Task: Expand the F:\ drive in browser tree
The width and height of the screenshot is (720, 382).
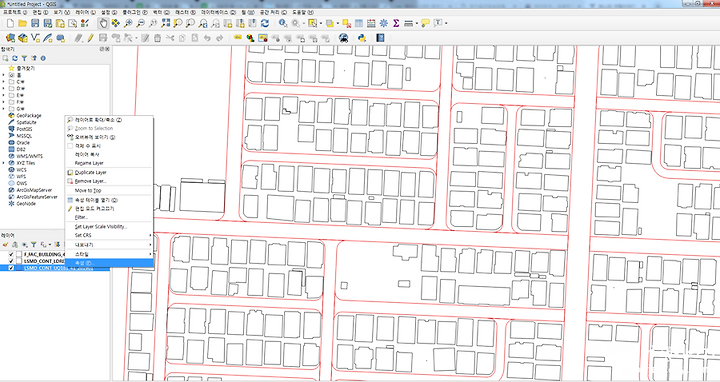Action: tap(4, 102)
